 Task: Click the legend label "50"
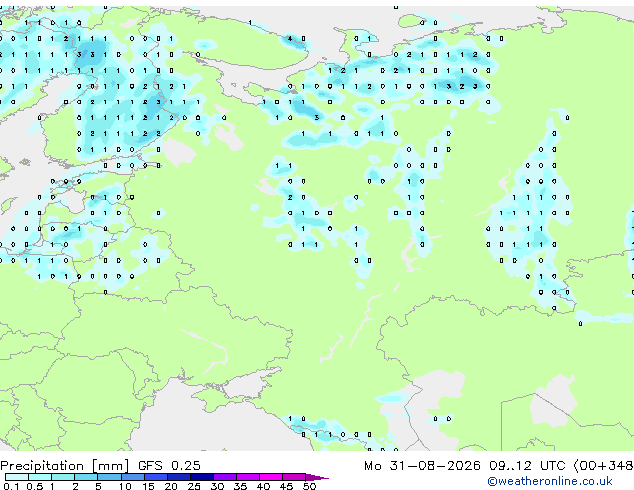(309, 486)
